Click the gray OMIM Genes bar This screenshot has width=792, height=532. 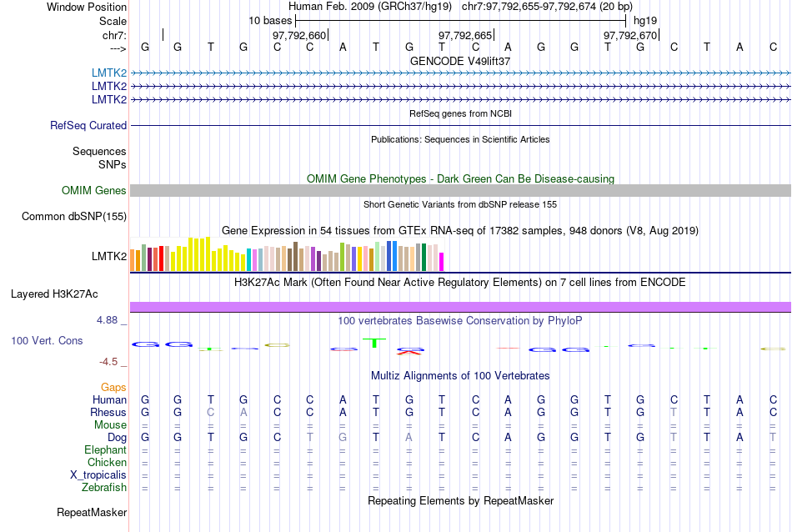pos(460,190)
